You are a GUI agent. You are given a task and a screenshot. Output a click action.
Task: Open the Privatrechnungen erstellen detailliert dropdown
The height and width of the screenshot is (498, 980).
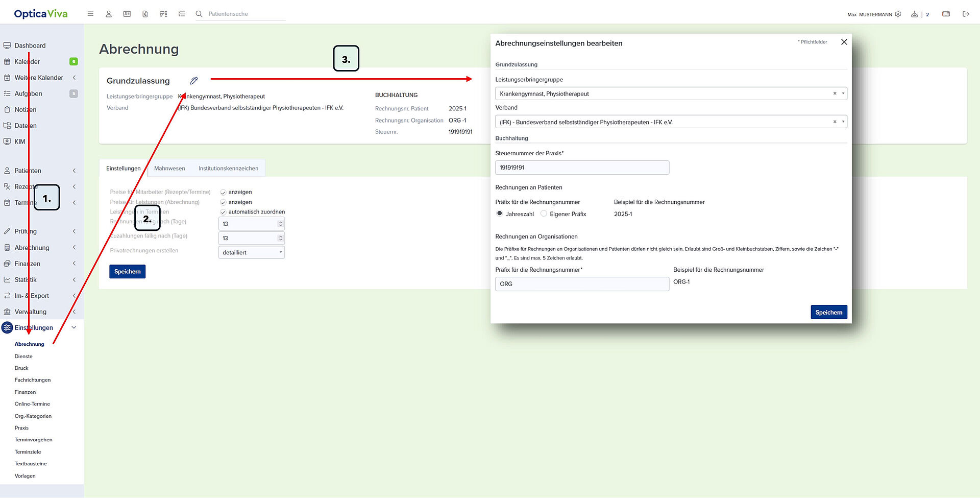[252, 252]
